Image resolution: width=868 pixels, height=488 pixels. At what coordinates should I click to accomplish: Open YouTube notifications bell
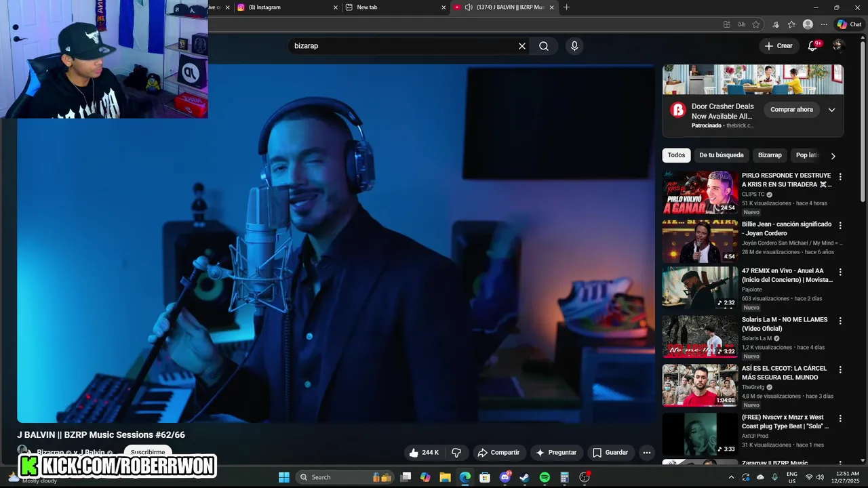click(x=813, y=45)
